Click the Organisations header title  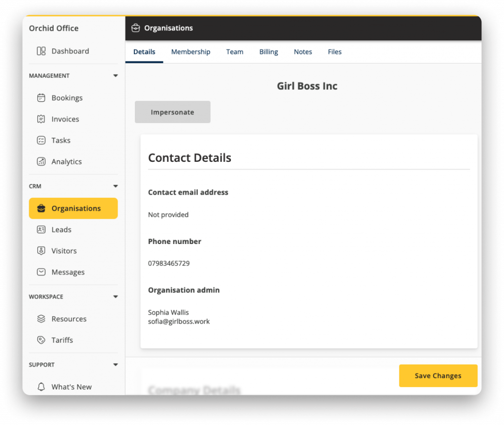pyautogui.click(x=168, y=28)
